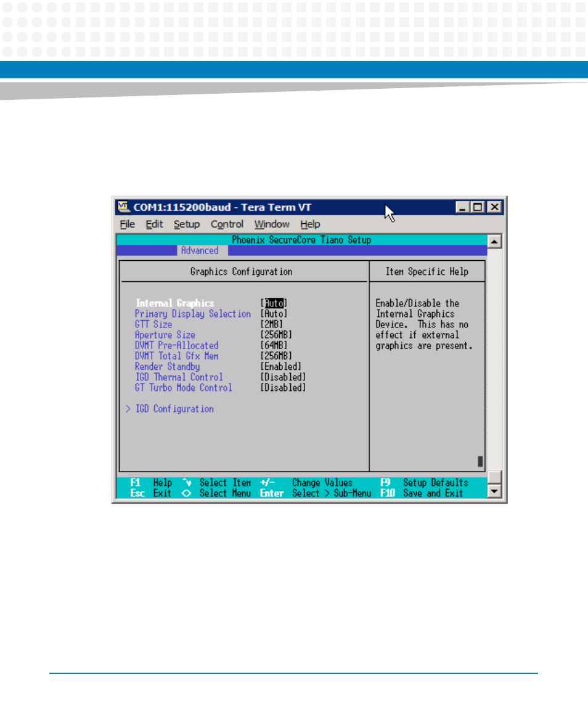Open the Window menu
Screen dimensions: 588x706
click(x=272, y=224)
